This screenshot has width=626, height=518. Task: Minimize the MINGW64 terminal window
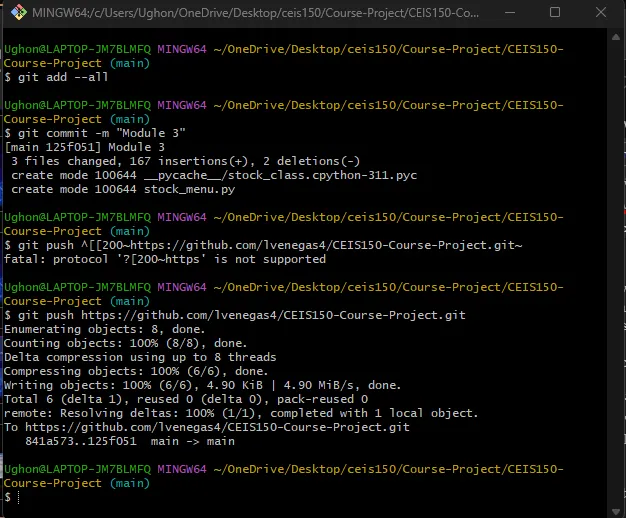click(510, 12)
